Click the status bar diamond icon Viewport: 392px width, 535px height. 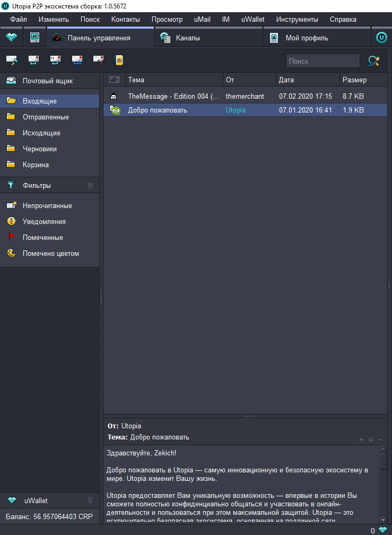click(x=383, y=530)
